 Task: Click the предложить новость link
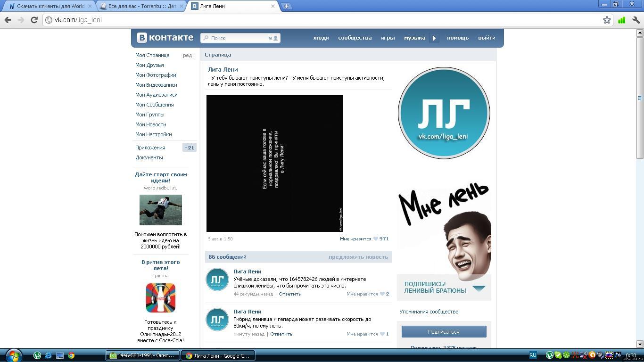tap(358, 257)
